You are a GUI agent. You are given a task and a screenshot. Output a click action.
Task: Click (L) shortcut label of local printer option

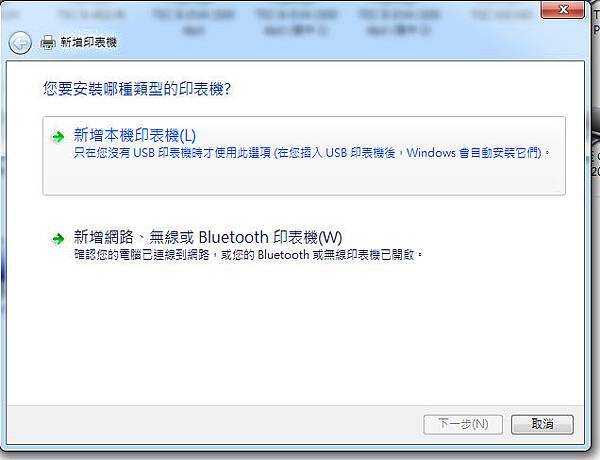tap(188, 136)
